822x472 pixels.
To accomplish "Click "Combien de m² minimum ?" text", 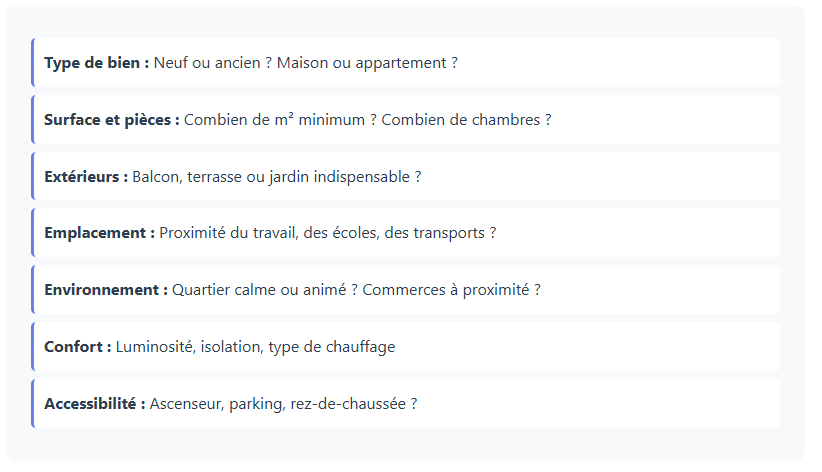I will pos(280,120).
